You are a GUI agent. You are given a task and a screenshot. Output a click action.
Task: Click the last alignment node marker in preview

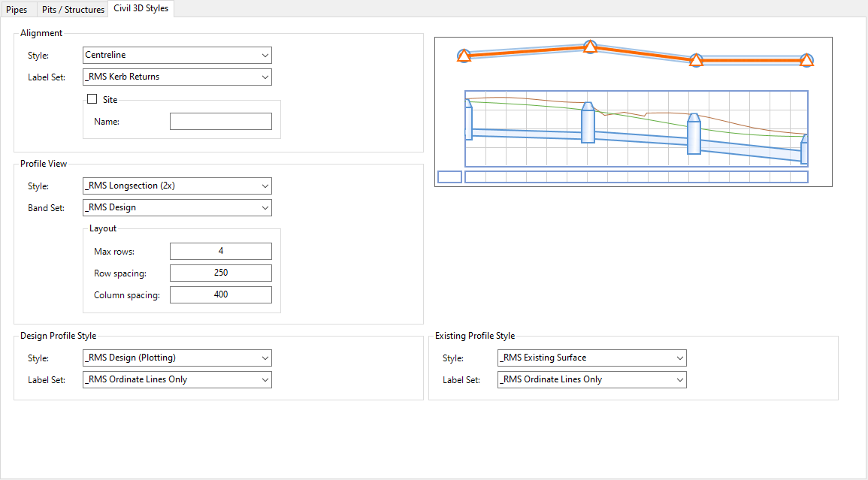806,60
